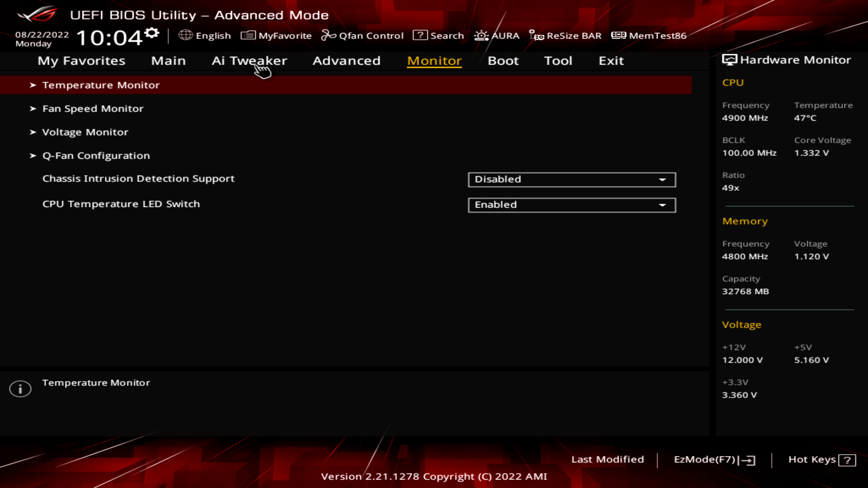This screenshot has width=868, height=488.
Task: Switch language from English
Action: (x=205, y=35)
